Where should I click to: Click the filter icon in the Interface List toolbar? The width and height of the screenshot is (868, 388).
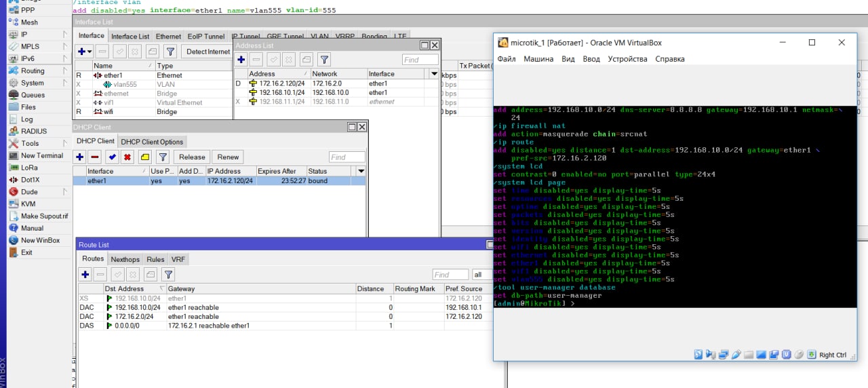coord(170,52)
